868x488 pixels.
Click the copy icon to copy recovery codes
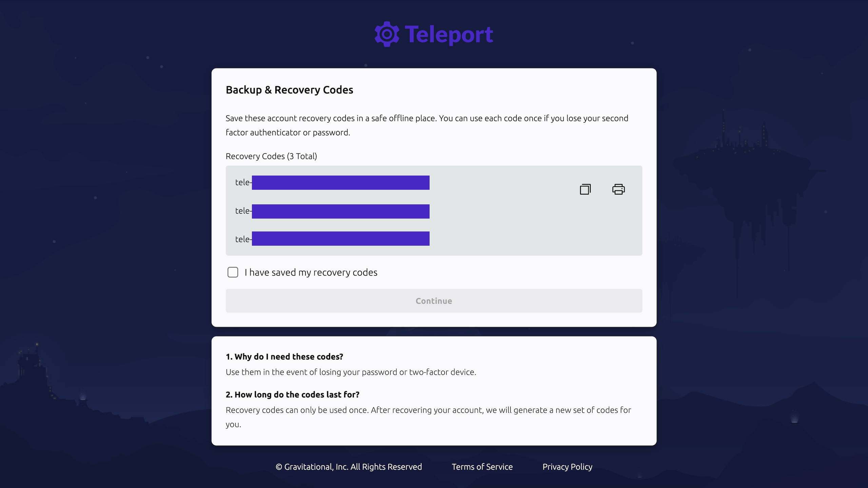tap(585, 189)
